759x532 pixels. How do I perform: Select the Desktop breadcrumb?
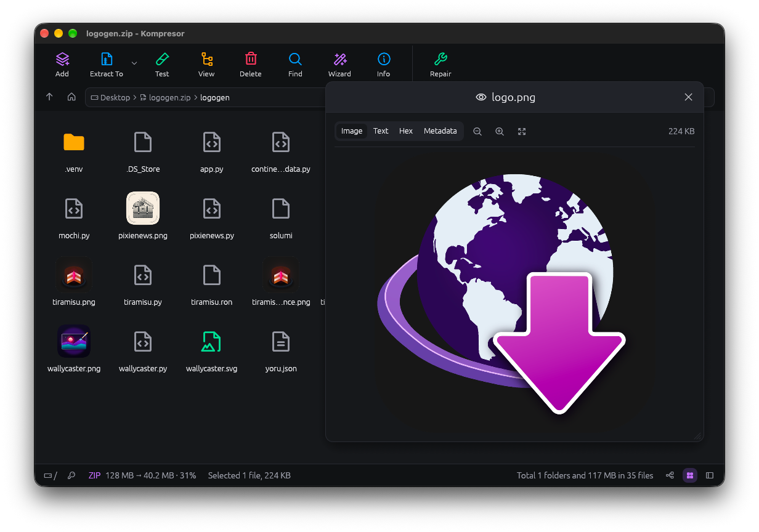[x=111, y=97]
